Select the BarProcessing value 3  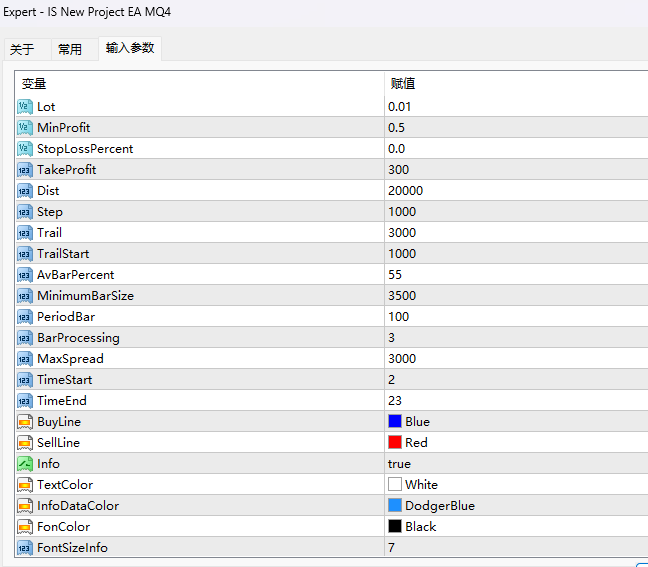pos(391,338)
